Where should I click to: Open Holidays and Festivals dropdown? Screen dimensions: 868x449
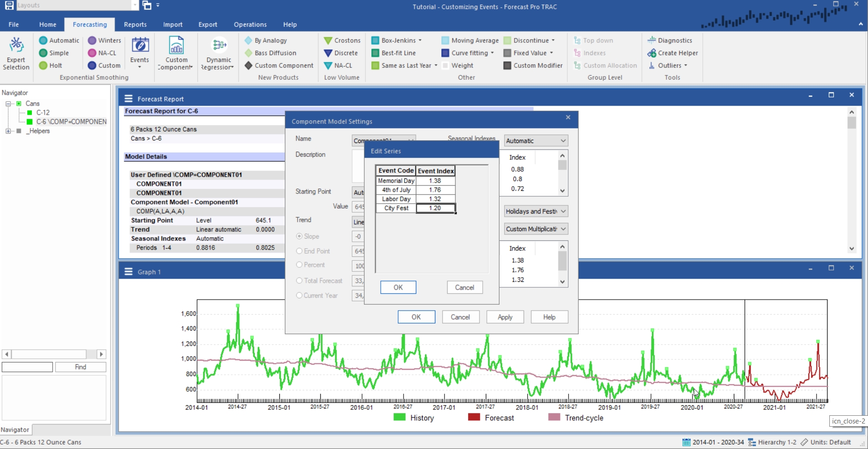pyautogui.click(x=536, y=211)
